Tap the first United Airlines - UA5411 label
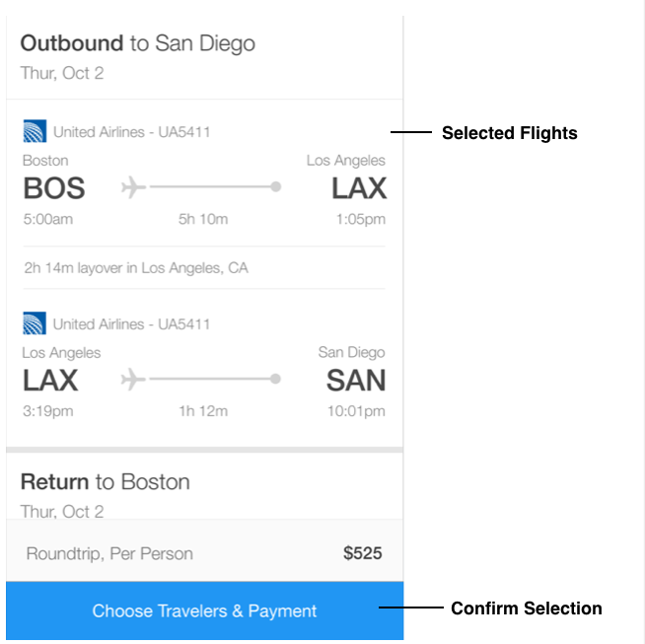Screen dimensions: 645x644 pyautogui.click(x=131, y=132)
